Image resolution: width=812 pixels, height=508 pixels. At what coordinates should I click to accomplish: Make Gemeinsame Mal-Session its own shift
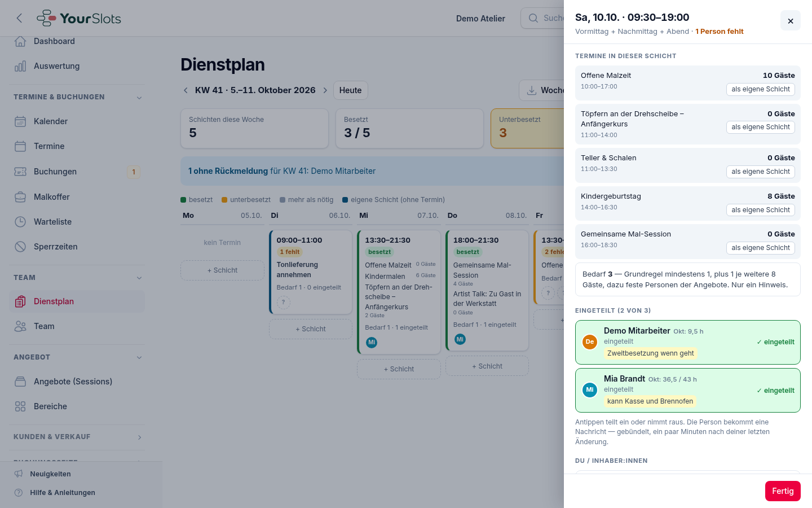[761, 248]
